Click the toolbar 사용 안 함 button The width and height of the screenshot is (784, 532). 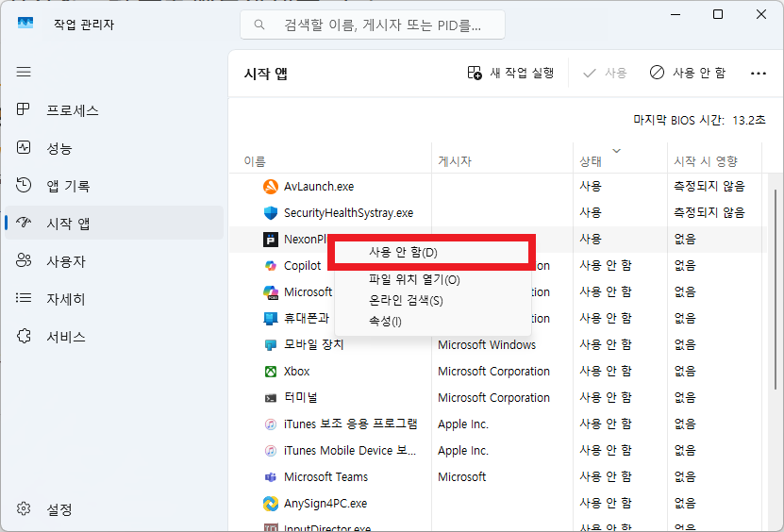(x=688, y=73)
